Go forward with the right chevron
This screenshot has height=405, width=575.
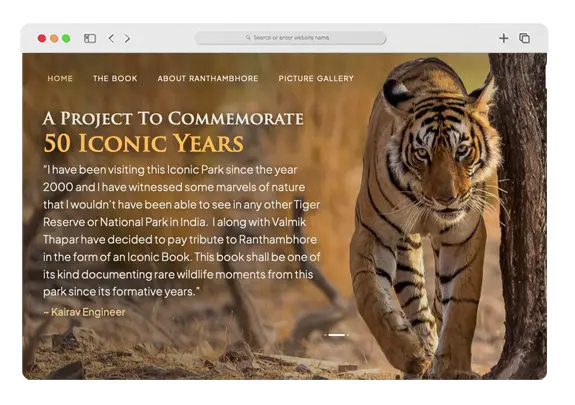click(x=127, y=38)
